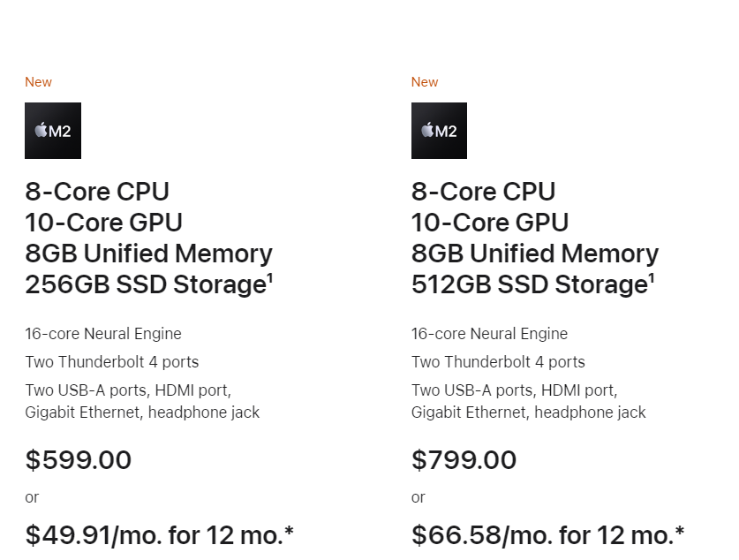The width and height of the screenshot is (739, 560).
Task: Select the $599.00 price
Action: 79,460
